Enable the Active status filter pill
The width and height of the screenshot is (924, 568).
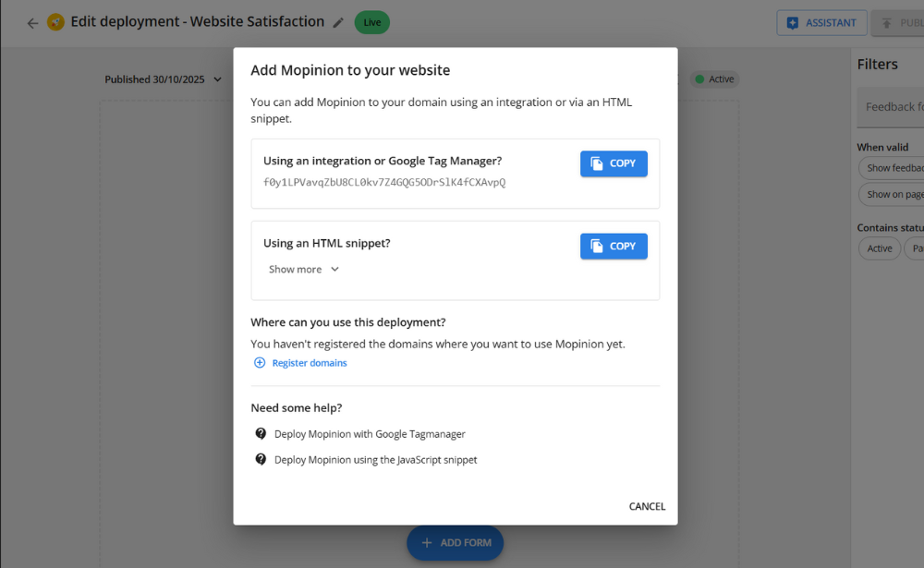[x=879, y=248]
